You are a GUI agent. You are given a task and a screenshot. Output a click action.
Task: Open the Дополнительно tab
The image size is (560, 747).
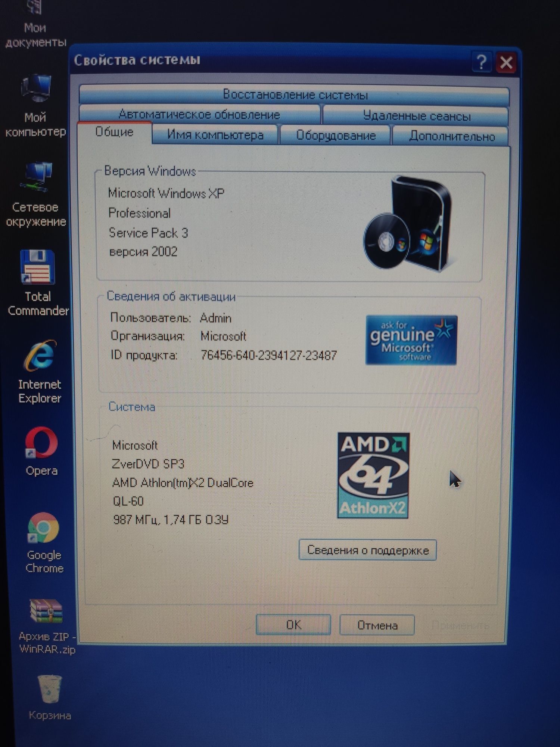[x=451, y=136]
